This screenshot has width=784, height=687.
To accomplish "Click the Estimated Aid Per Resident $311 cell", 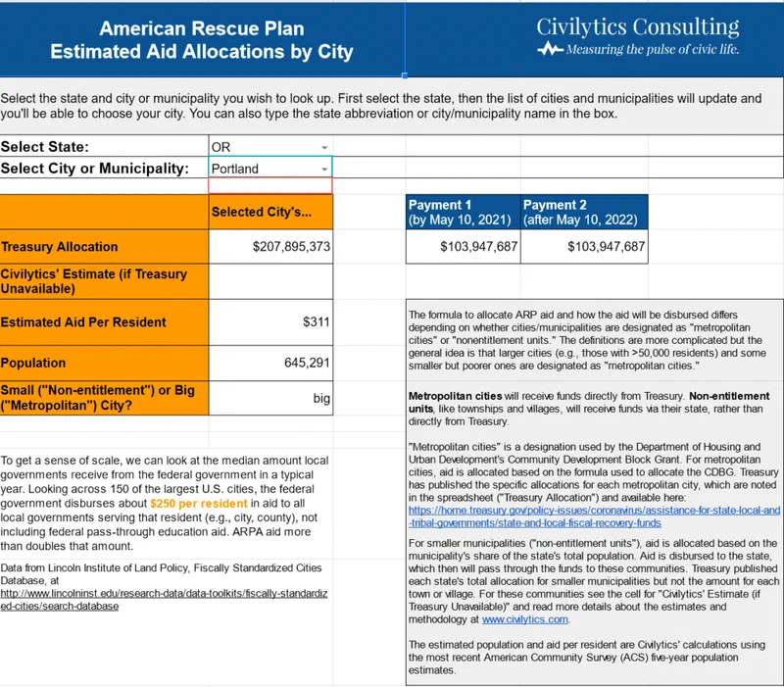I will 270,322.
